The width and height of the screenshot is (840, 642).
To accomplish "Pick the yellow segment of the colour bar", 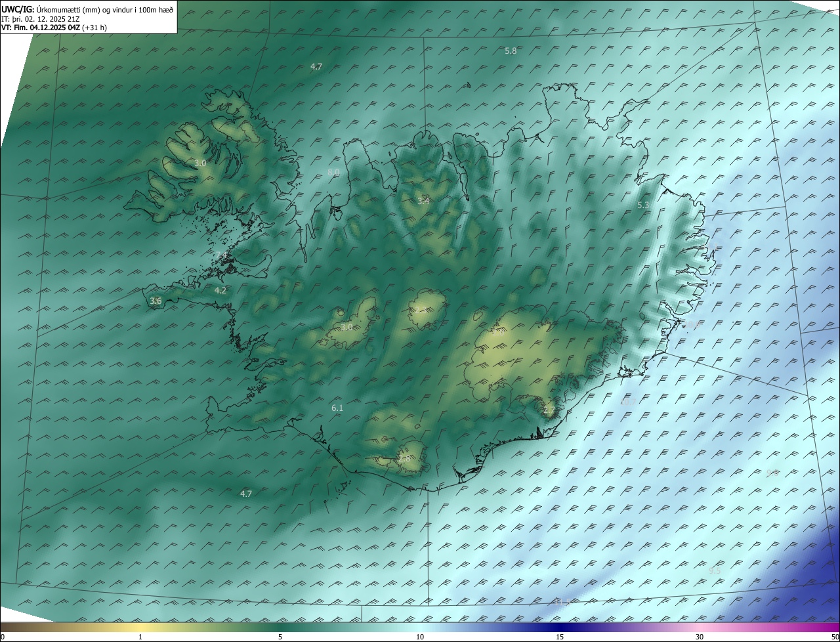I will (140, 628).
